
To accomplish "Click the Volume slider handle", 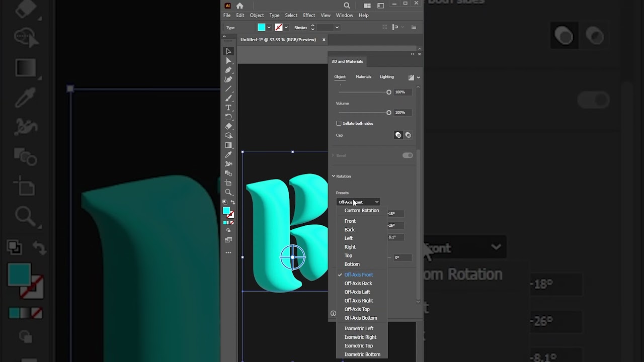I will coord(389,113).
